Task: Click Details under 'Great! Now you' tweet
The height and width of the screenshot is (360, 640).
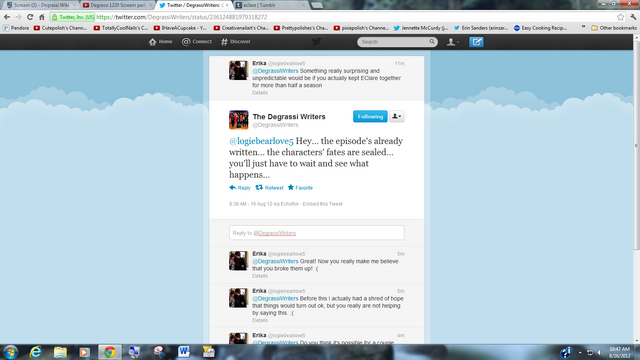Action: tap(260, 276)
